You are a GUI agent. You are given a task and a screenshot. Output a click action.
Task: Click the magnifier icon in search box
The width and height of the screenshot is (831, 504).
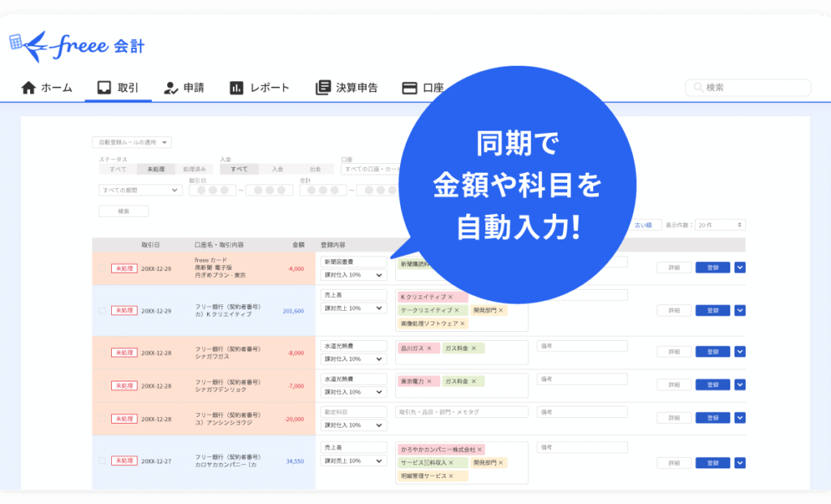click(x=698, y=88)
